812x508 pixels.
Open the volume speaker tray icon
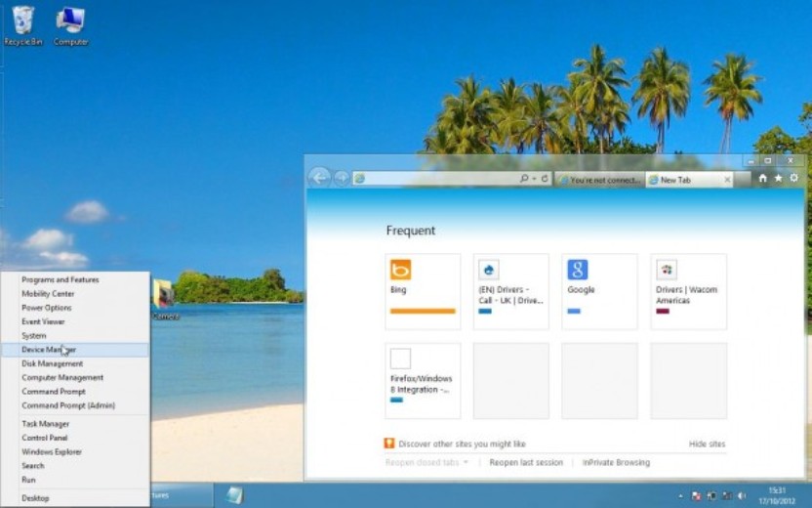point(742,496)
